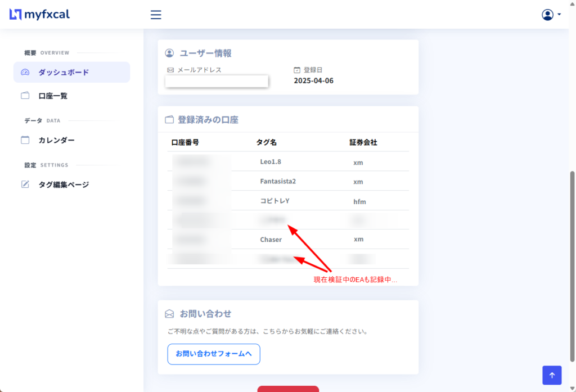Click the vertical page scrollbar
Viewport: 576px width, 392px height.
[x=573, y=264]
